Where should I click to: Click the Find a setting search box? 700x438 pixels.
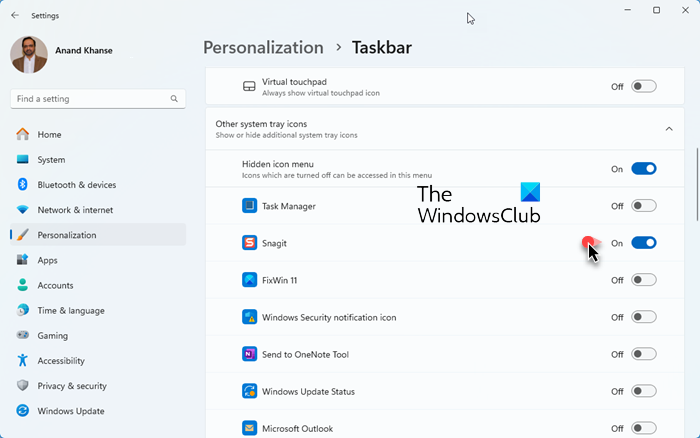point(98,99)
